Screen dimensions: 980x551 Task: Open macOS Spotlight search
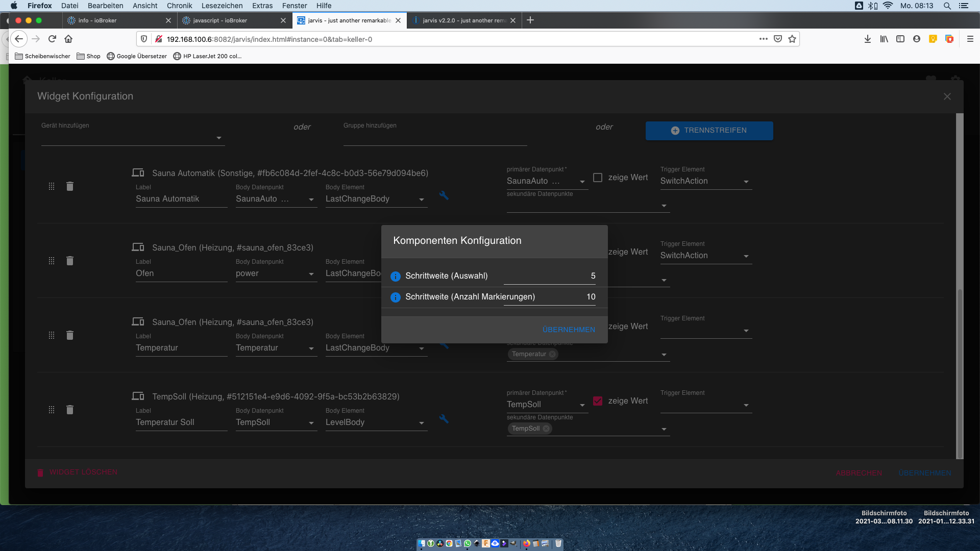pos(947,6)
